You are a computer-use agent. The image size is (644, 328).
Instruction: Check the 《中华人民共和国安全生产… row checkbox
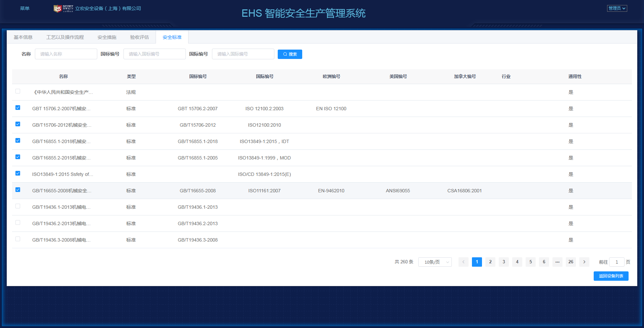click(x=18, y=91)
